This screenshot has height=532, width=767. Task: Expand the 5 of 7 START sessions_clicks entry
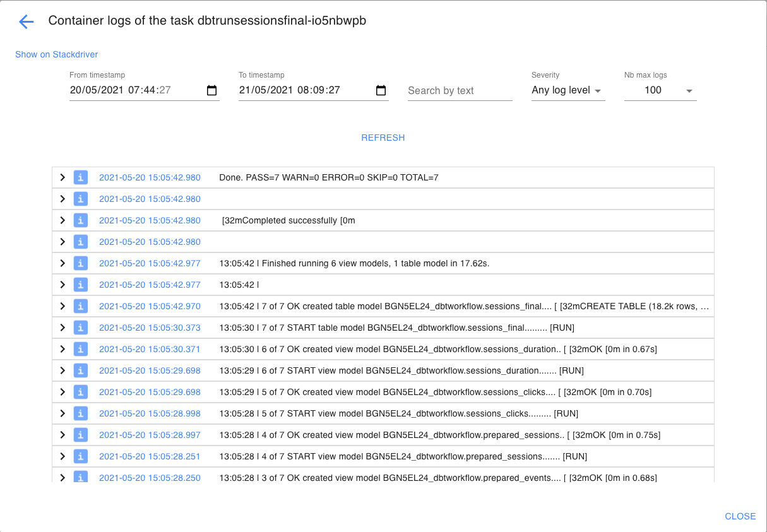point(62,413)
